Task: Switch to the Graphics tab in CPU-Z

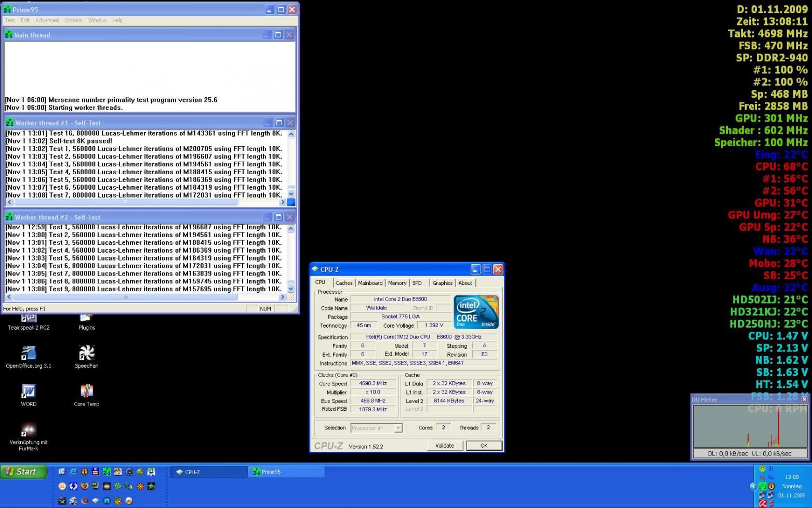Action: pyautogui.click(x=443, y=283)
